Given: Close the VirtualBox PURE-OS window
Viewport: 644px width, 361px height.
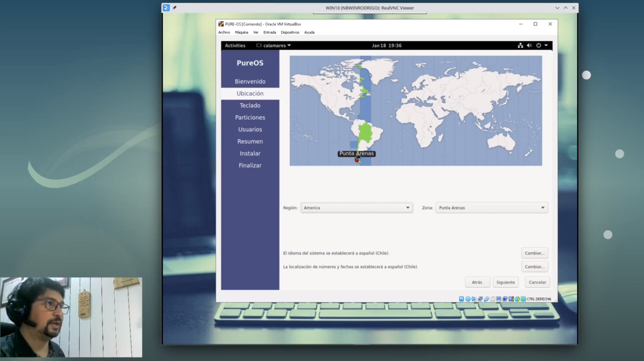Looking at the screenshot, I should point(550,24).
